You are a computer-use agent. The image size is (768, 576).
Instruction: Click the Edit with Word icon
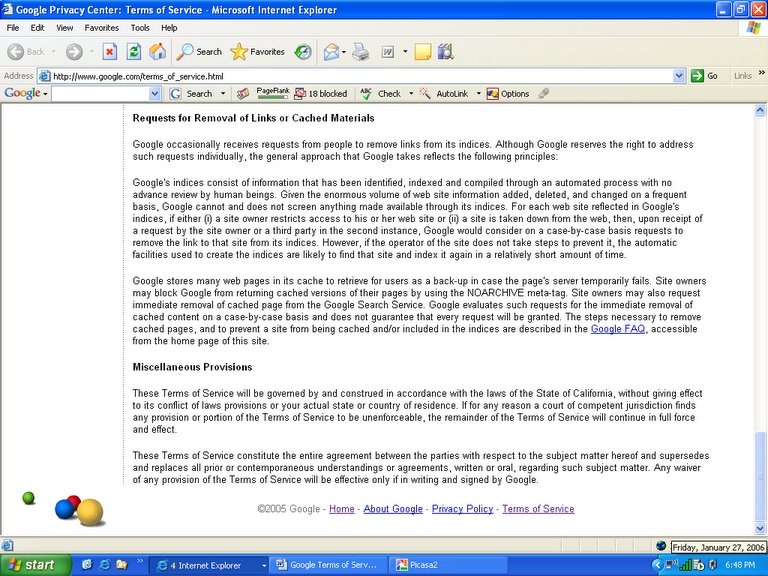point(388,51)
